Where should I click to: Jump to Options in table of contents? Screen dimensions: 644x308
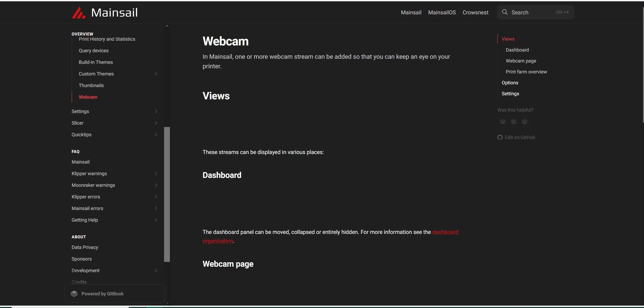point(510,83)
